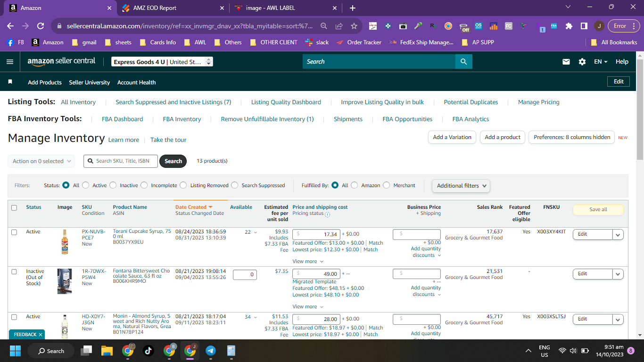Tick the select-all products checkbox in header
This screenshot has width=644, height=362.
(x=14, y=208)
